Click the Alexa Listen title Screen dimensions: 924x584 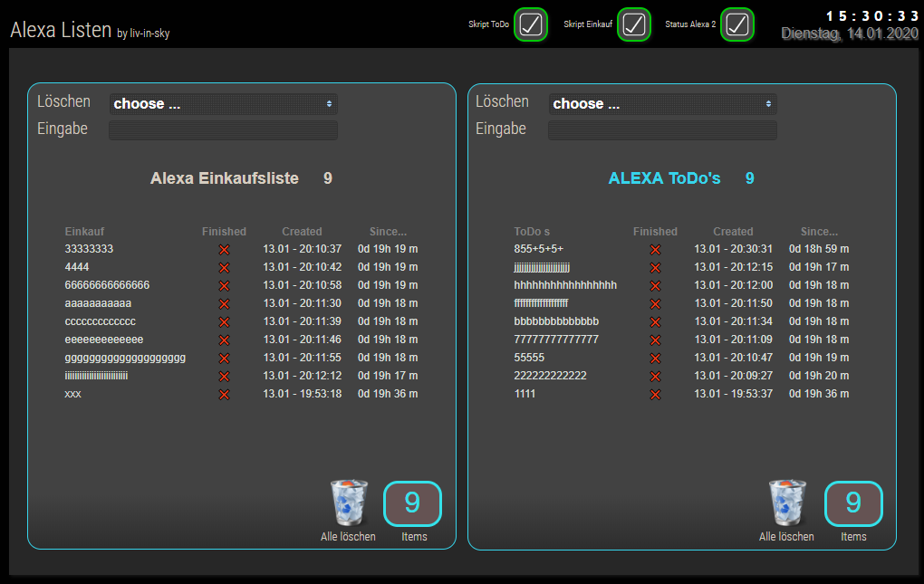click(61, 30)
